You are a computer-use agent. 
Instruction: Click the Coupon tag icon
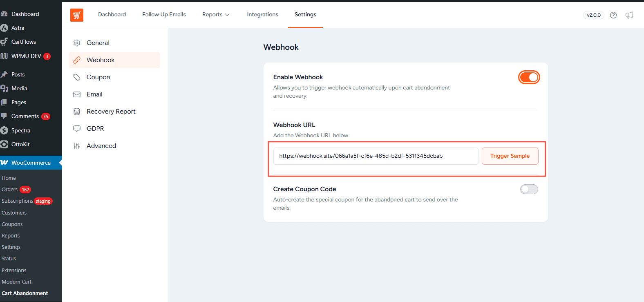77,77
